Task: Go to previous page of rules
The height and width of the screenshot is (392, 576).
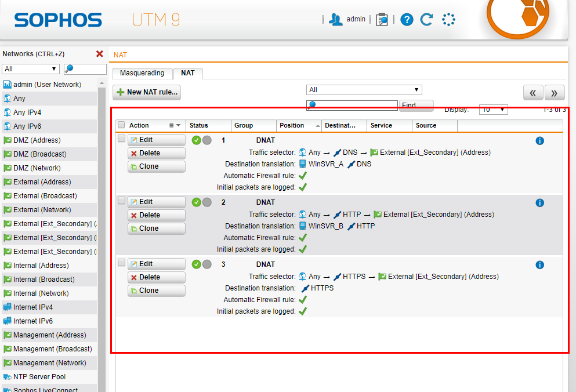Action: pyautogui.click(x=533, y=93)
